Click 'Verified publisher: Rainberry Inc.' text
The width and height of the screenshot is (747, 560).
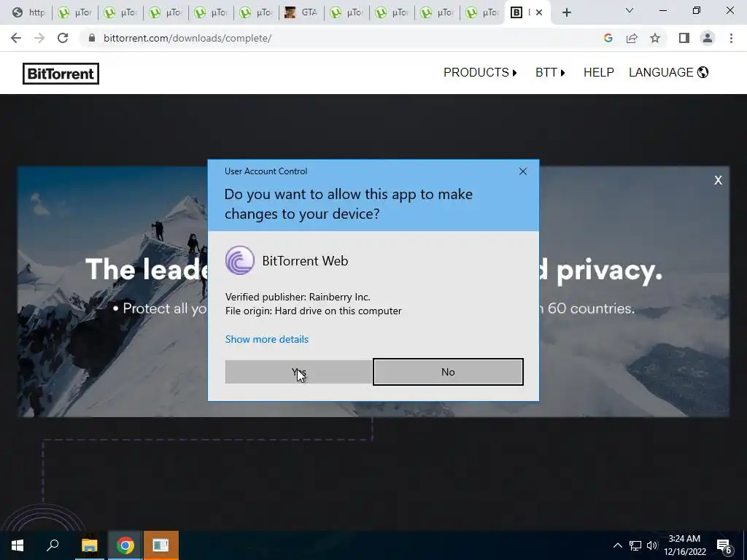pyautogui.click(x=298, y=297)
